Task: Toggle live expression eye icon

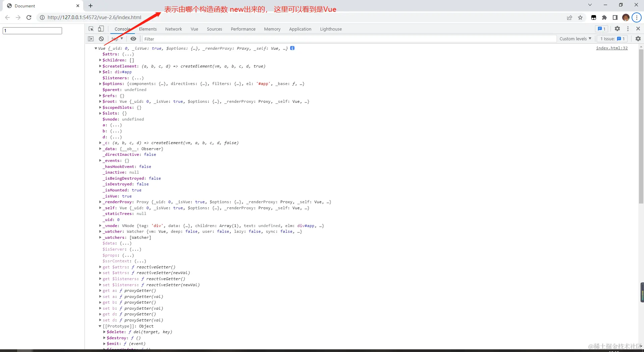Action: click(133, 39)
